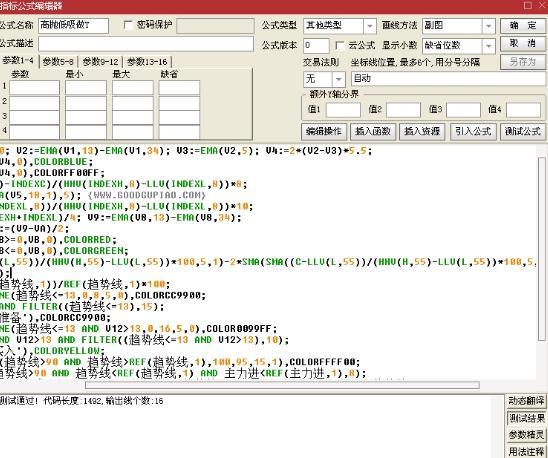Expand the 画线方法 dropdown
The height and width of the screenshot is (458, 548).
489,26
